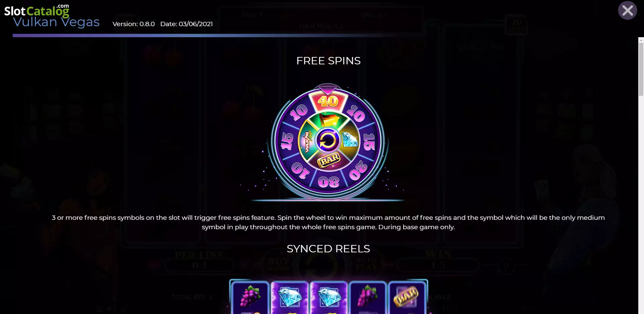Click the vertical scrollbar thumb
This screenshot has width=644, height=314.
641,69
